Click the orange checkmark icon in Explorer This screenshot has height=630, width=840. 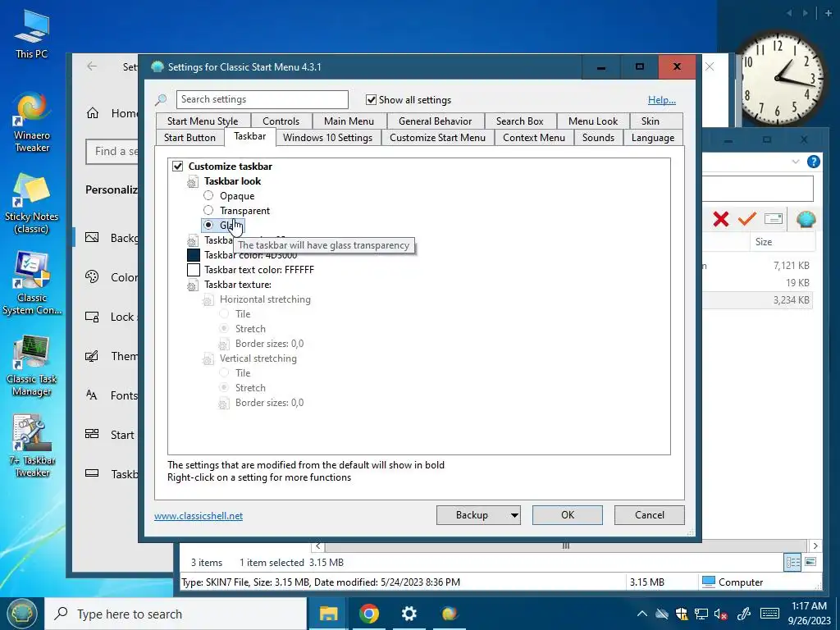point(746,218)
